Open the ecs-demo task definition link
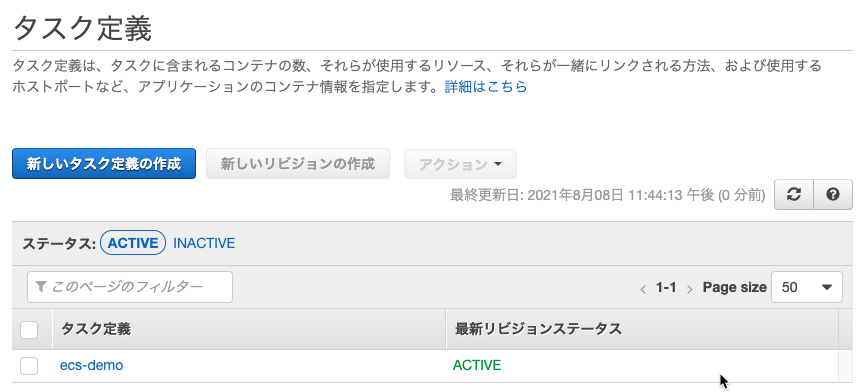Viewport: 865px width, 392px height. (x=92, y=365)
